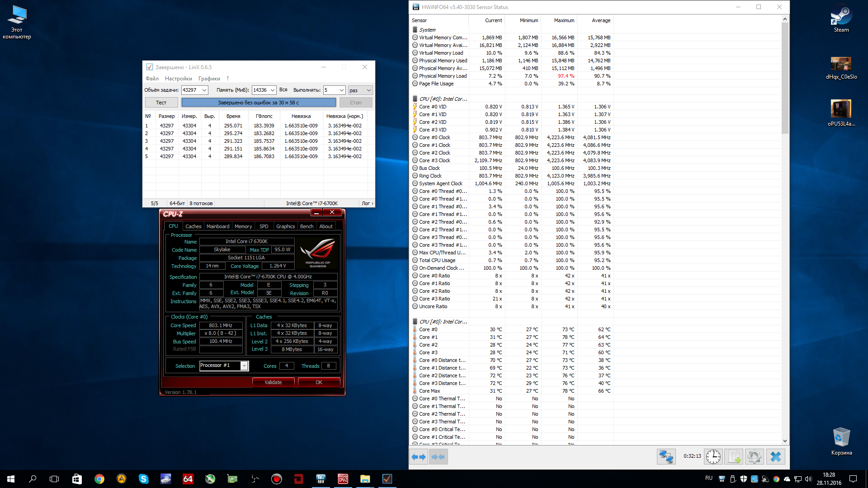Viewport: 868px width, 488px height.
Task: Click the Тест button in LinX
Action: (x=161, y=103)
